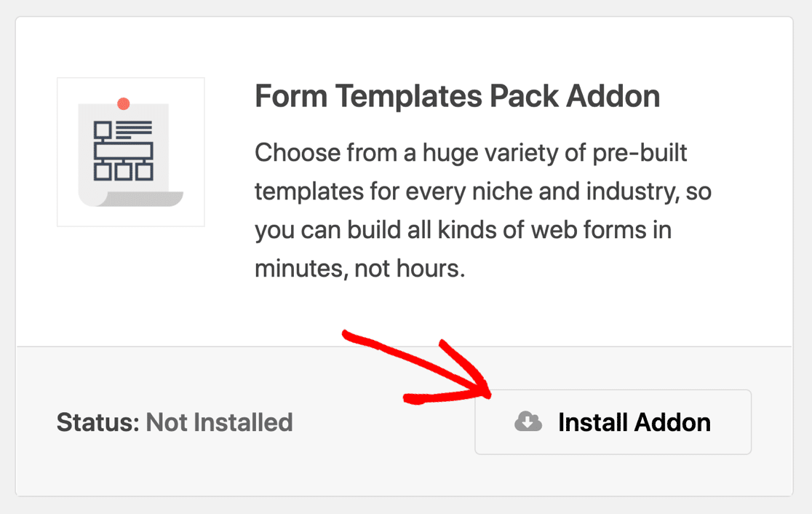Click the cloud download icon
812x514 pixels.
click(528, 422)
